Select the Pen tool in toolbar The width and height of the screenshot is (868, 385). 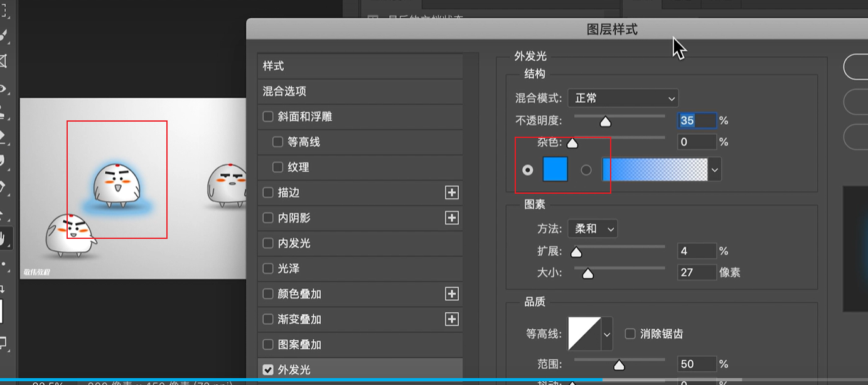pos(3,186)
